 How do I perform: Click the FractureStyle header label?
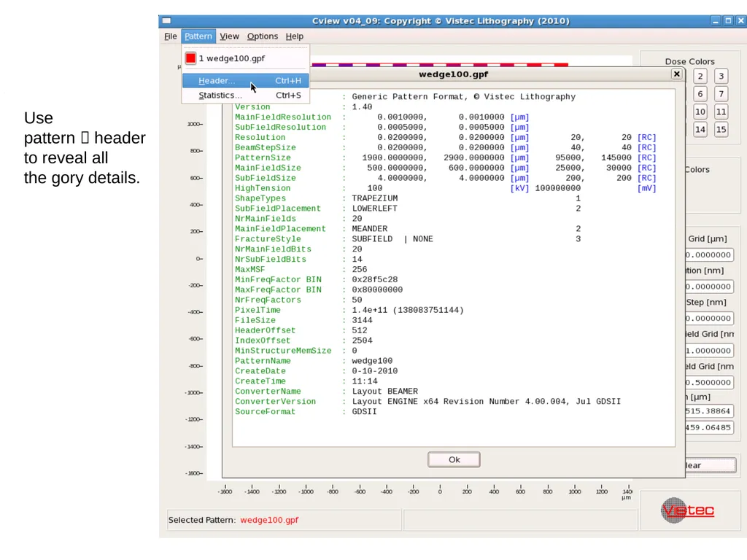[x=268, y=239]
